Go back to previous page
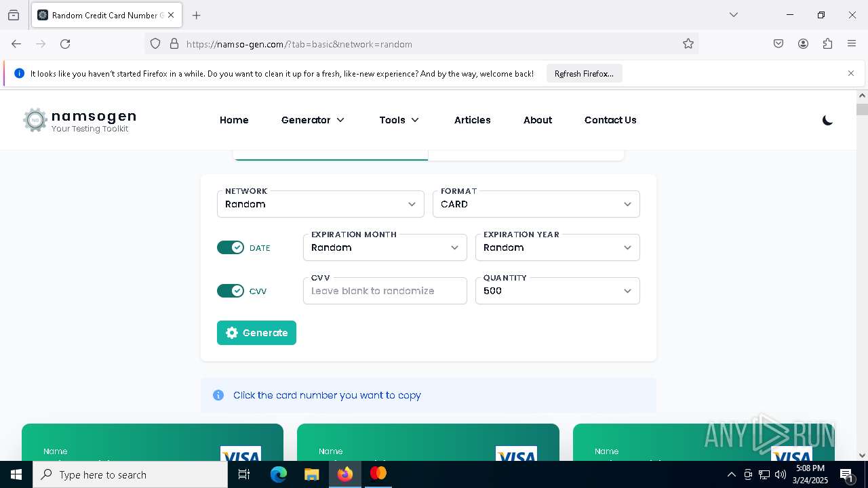The image size is (868, 488). [16, 44]
